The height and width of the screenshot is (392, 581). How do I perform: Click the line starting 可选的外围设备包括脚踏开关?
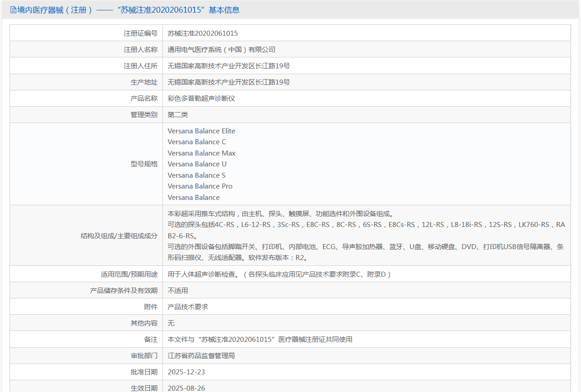tap(366, 247)
